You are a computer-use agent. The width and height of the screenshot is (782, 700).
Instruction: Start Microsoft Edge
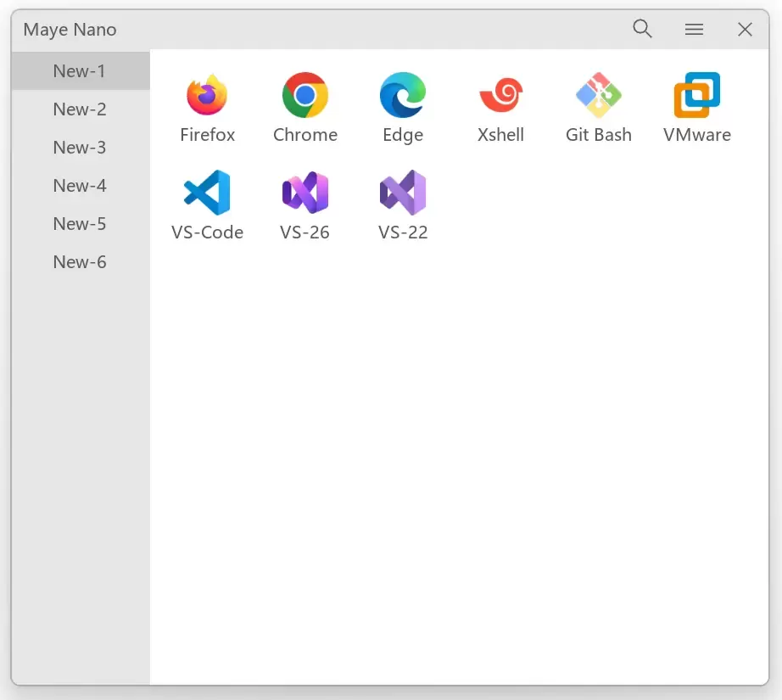point(403,95)
